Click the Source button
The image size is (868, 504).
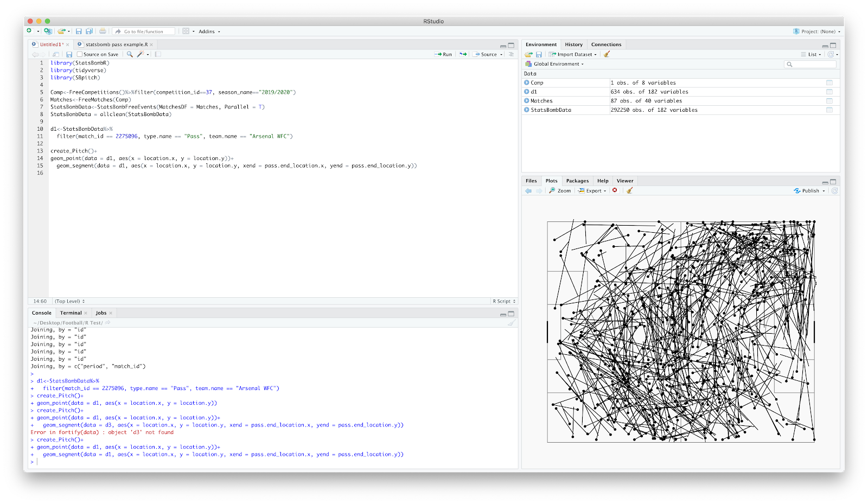(485, 54)
